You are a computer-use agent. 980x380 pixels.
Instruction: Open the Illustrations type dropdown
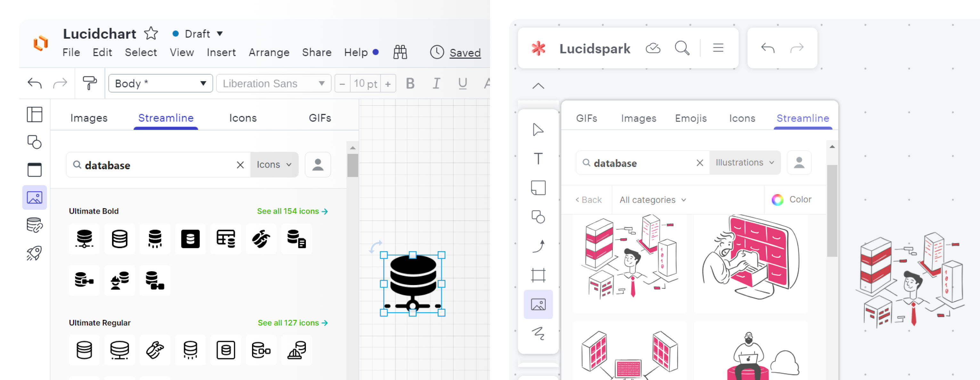coord(745,162)
